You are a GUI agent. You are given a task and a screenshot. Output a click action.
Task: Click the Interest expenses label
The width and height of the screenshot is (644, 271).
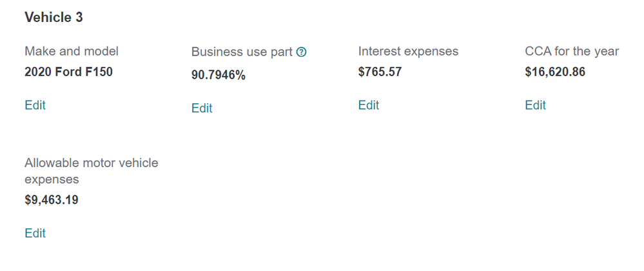pyautogui.click(x=408, y=51)
